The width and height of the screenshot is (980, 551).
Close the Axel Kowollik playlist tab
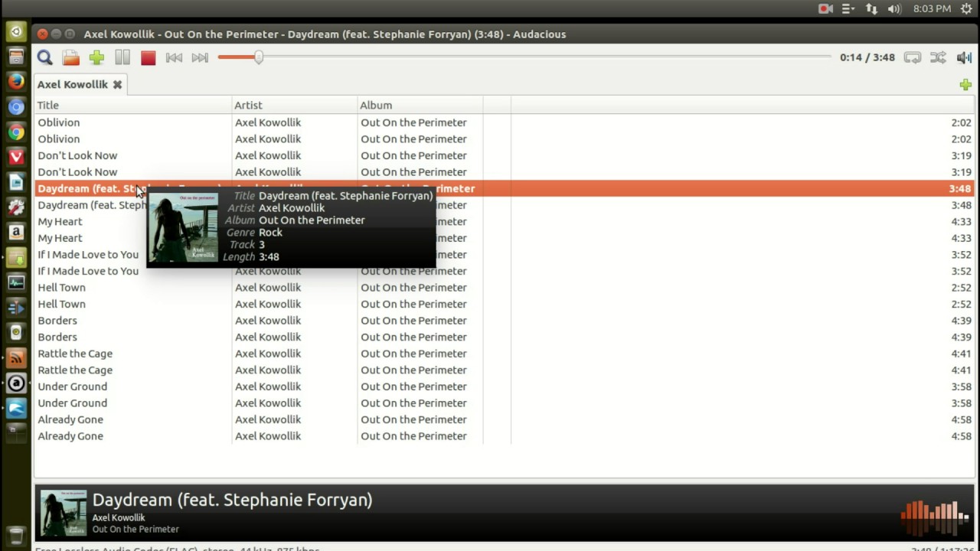pos(116,84)
